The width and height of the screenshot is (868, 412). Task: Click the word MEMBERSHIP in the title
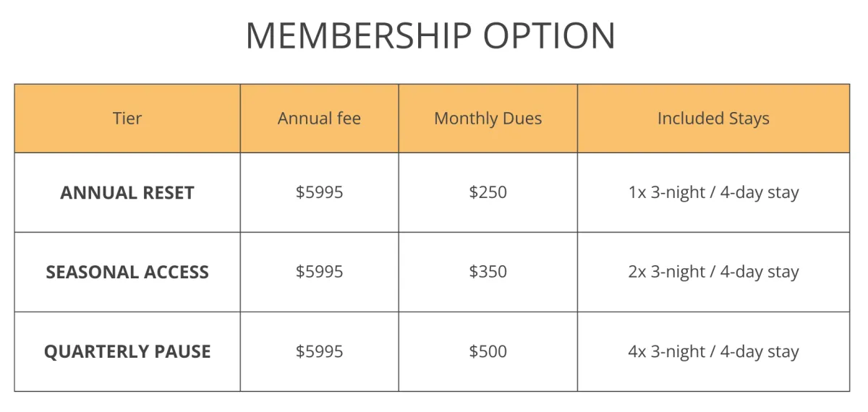pyautogui.click(x=358, y=35)
